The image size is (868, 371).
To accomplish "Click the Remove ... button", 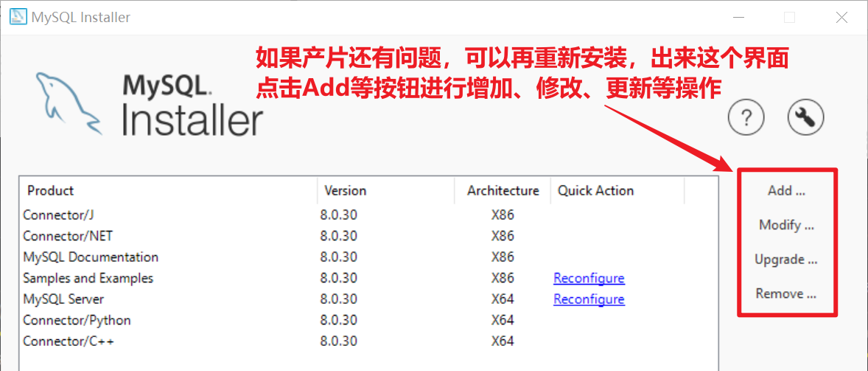I will point(786,294).
